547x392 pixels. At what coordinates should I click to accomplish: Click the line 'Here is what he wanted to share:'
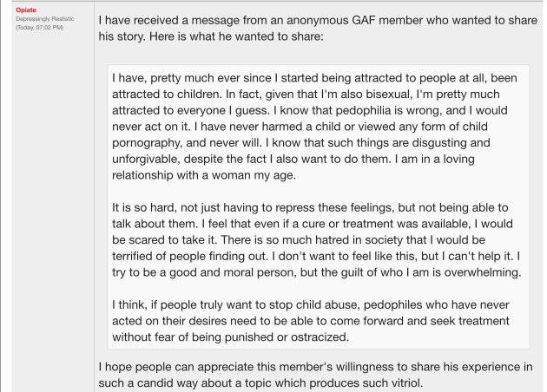click(236, 36)
